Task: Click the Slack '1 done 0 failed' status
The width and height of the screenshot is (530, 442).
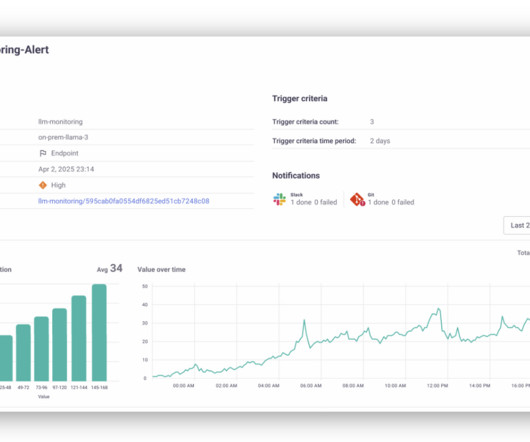Action: (x=314, y=202)
